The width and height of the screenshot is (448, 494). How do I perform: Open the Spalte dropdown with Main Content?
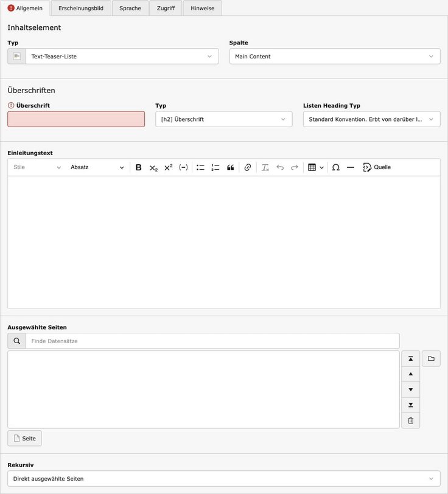coord(334,57)
